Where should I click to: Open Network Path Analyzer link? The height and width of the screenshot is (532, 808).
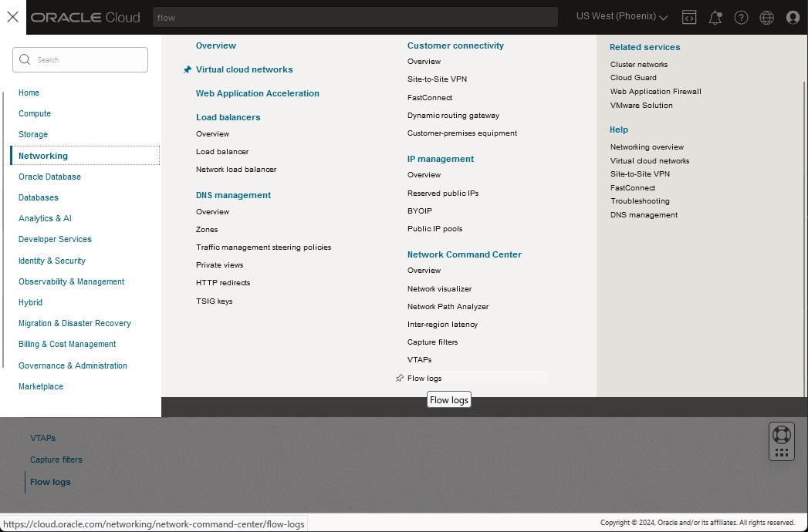448,306
